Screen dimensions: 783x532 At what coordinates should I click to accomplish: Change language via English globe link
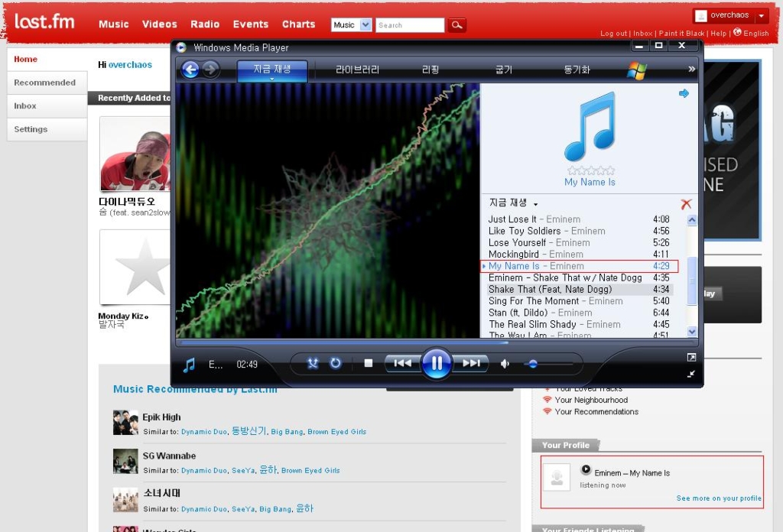(x=751, y=33)
